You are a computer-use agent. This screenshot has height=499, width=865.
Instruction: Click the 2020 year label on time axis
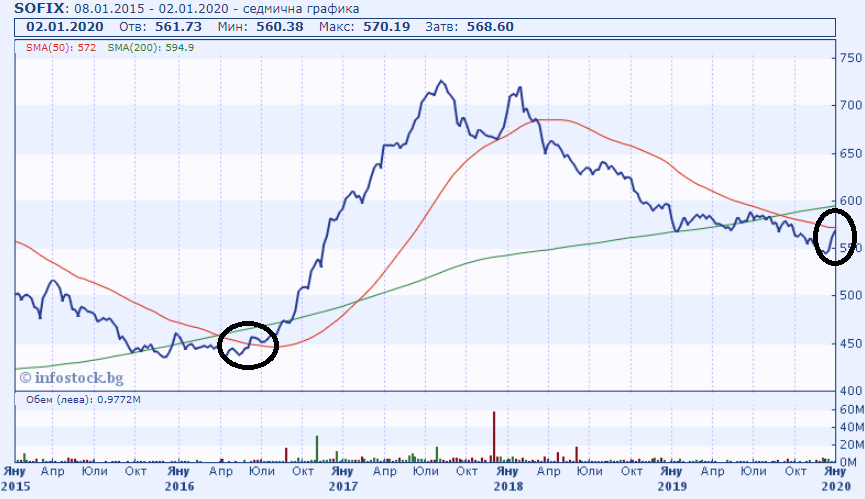pos(836,486)
